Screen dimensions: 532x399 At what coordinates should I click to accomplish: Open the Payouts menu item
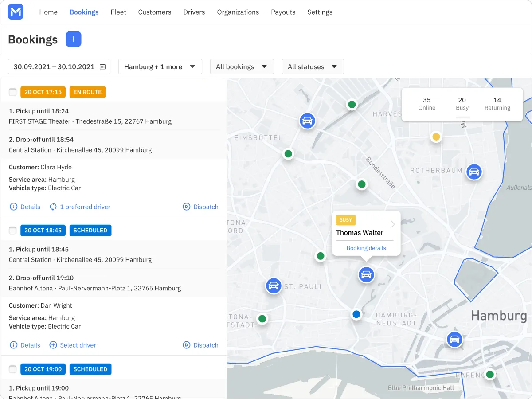click(x=283, y=12)
